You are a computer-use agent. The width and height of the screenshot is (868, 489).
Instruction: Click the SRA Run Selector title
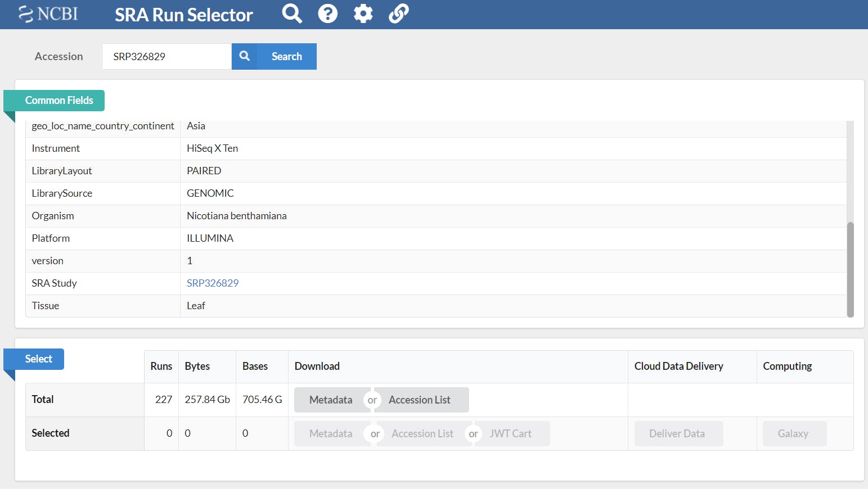tap(184, 15)
